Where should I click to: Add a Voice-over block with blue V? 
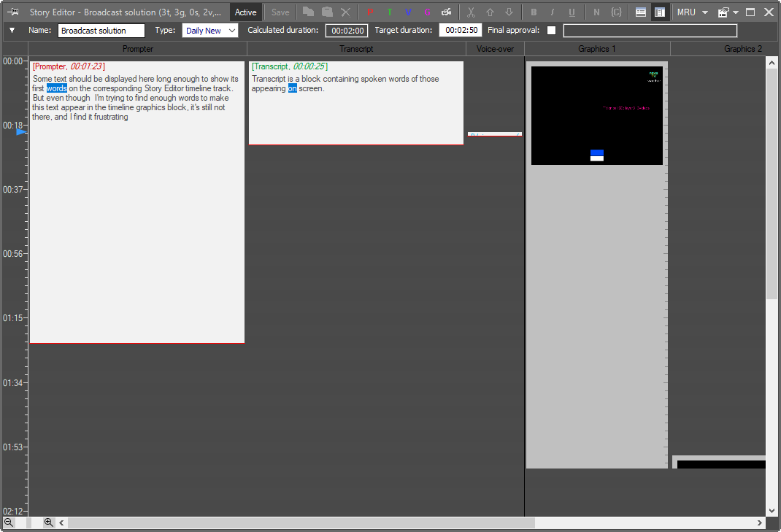tap(409, 12)
